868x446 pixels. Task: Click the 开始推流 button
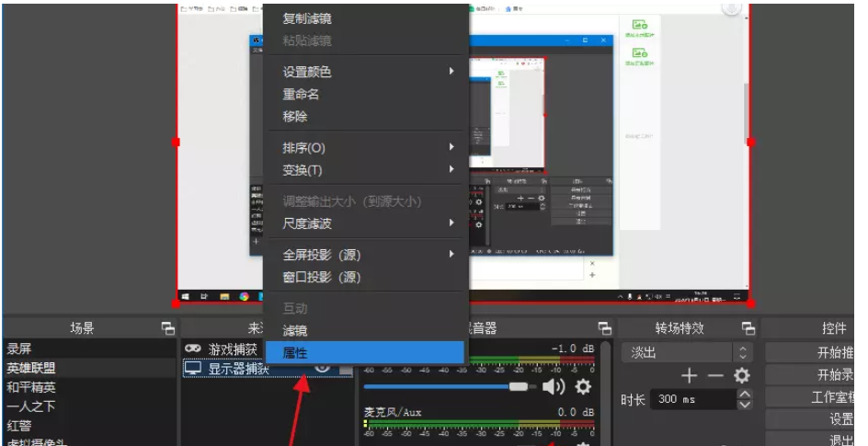(809, 352)
